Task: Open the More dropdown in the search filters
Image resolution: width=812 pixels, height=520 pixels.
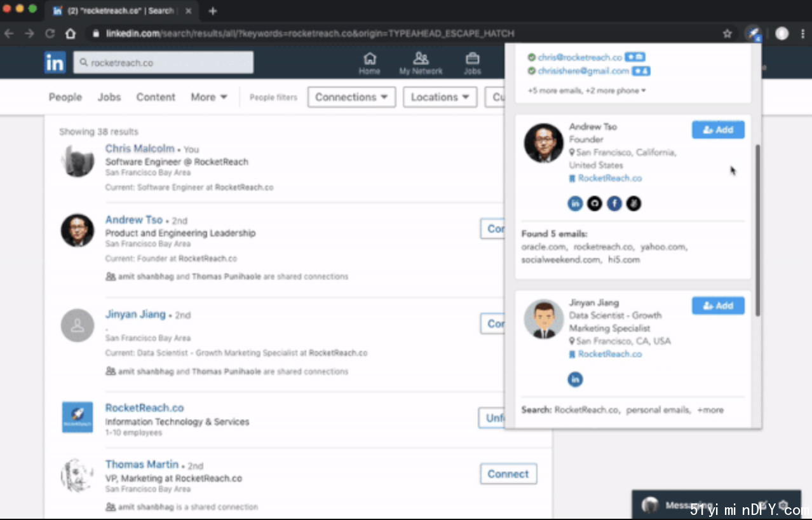Action: pos(209,97)
